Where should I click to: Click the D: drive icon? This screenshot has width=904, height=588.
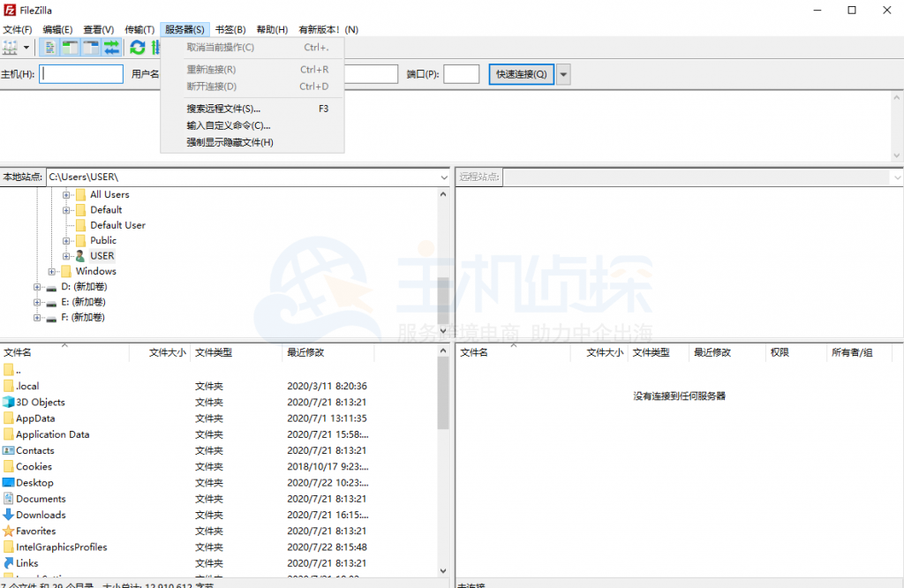click(x=51, y=287)
